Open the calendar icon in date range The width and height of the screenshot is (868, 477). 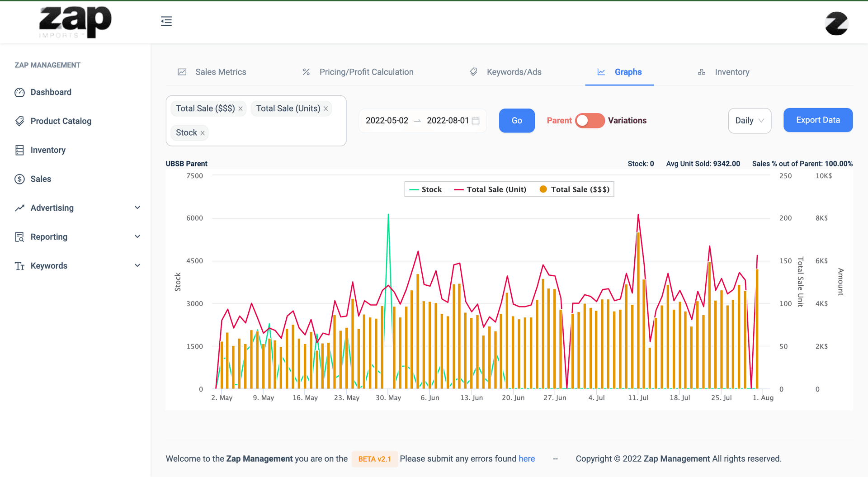[476, 121]
